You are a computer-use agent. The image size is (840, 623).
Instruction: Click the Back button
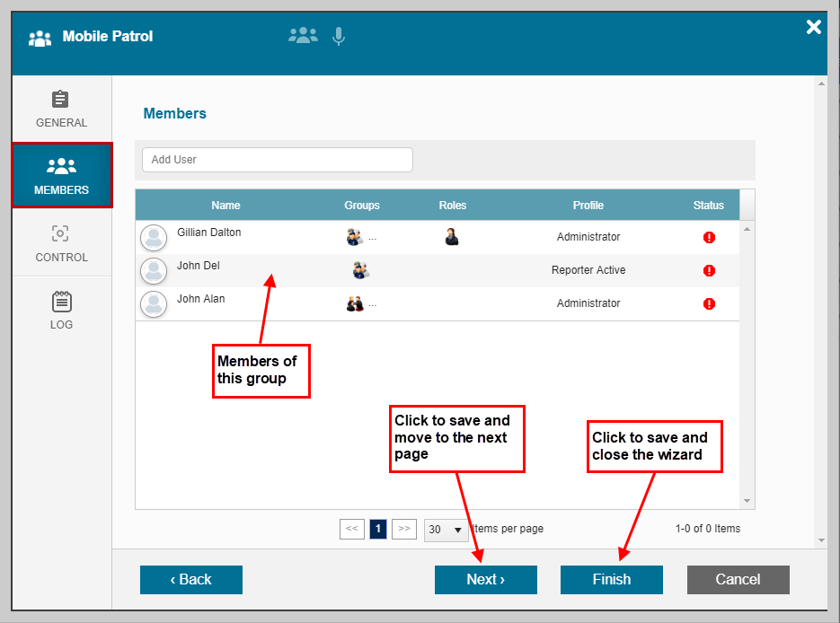click(x=191, y=580)
